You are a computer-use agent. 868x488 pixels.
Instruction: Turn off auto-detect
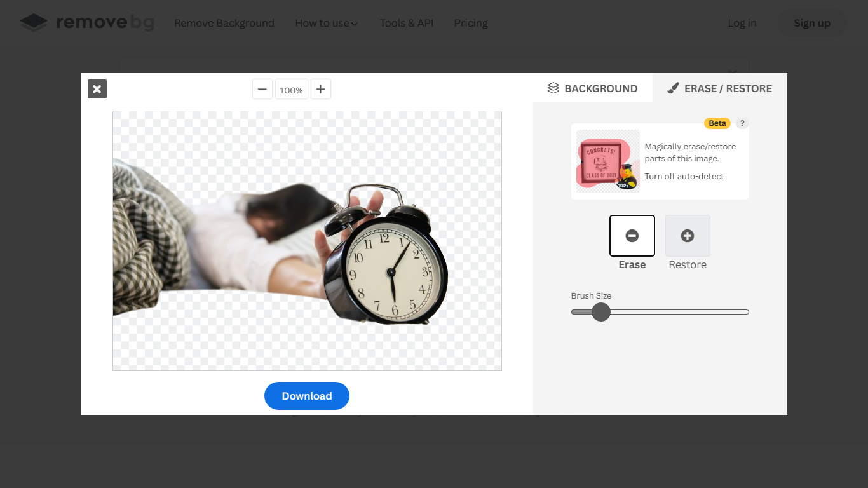pos(684,176)
